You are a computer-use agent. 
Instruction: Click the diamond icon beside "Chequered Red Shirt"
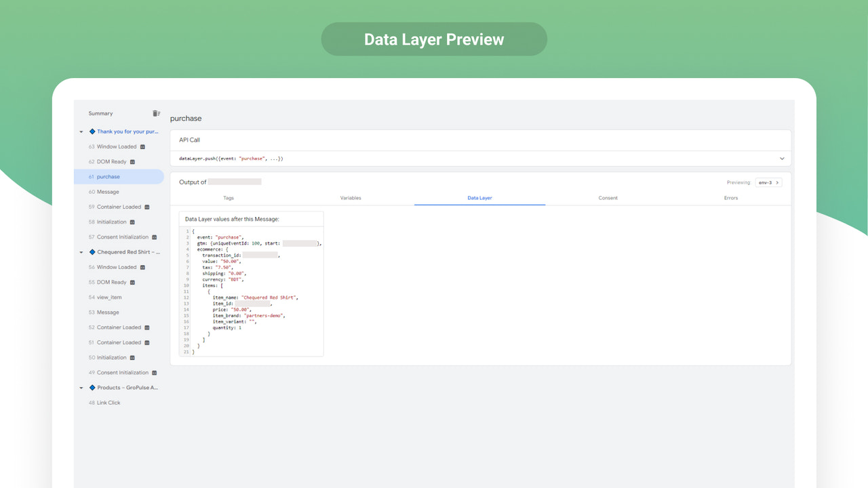click(92, 251)
